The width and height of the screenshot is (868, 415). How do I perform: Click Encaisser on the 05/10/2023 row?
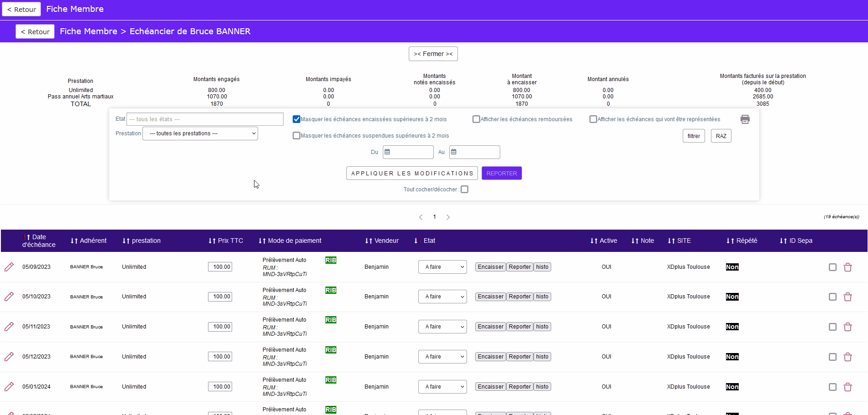(491, 297)
